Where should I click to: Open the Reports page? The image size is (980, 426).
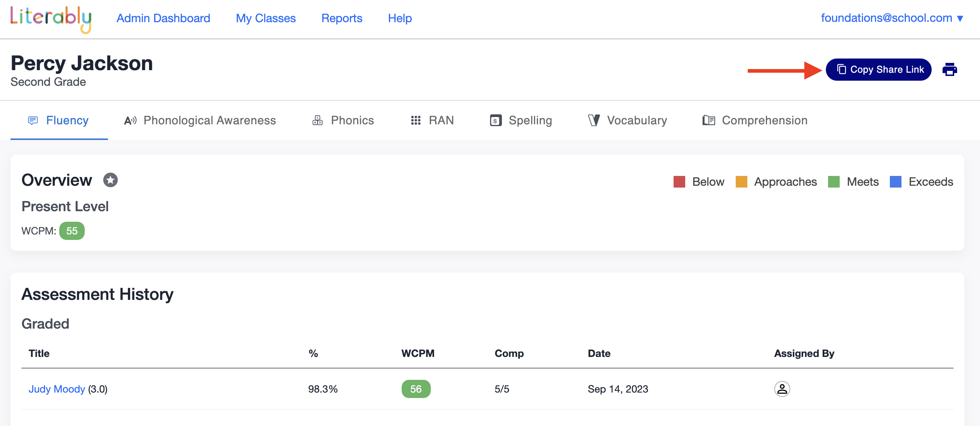342,18
